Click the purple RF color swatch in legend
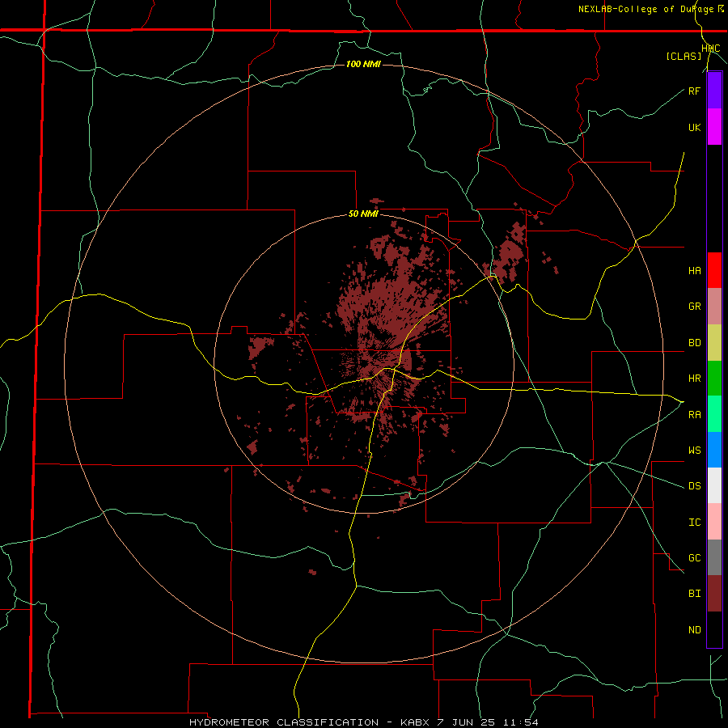The image size is (728, 728). coord(714,91)
